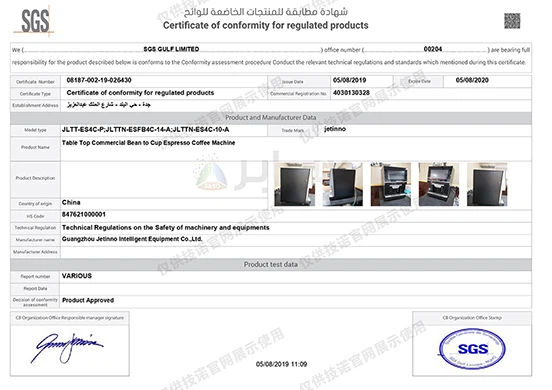Open the first product photo thumbnail
552x390 pixels.
(294, 184)
